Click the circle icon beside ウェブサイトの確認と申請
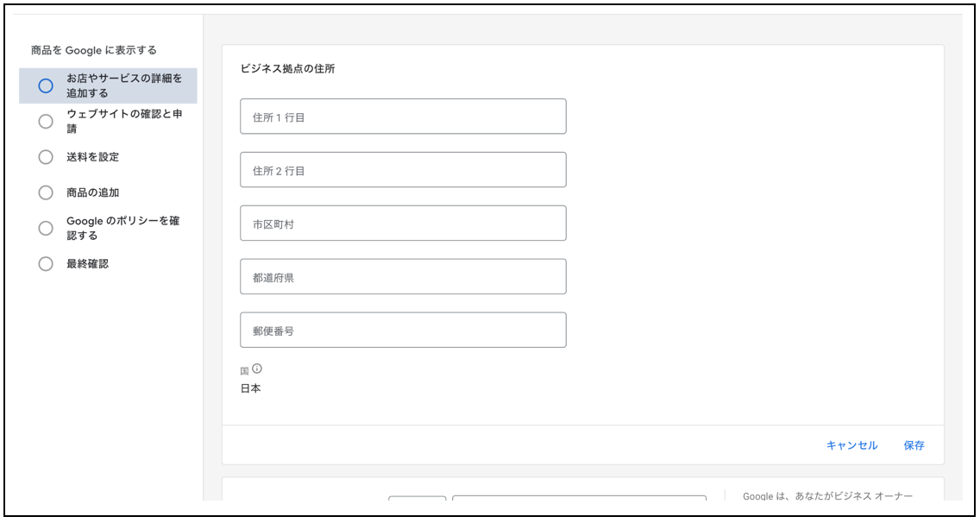 (x=46, y=122)
